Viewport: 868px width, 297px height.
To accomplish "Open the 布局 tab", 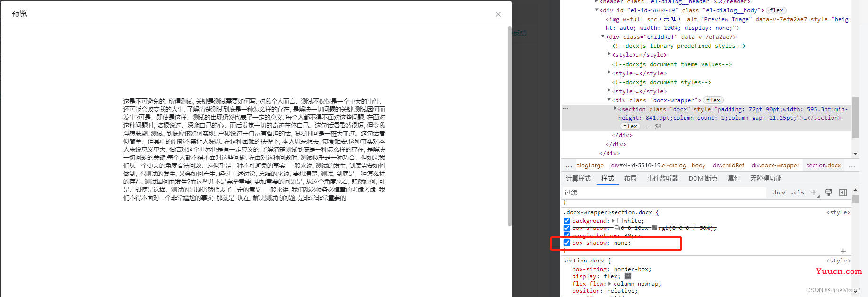I will pos(630,178).
